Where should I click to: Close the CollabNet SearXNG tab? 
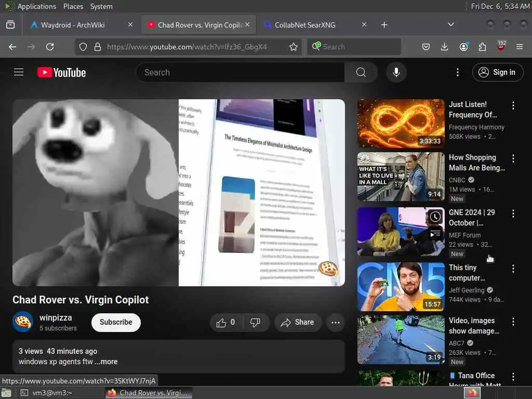[364, 24]
